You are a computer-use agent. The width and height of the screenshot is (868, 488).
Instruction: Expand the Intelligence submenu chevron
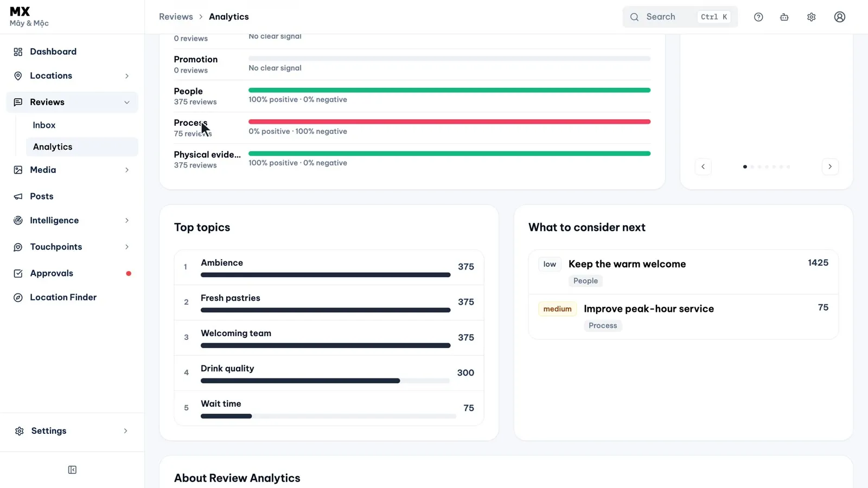pyautogui.click(x=127, y=220)
